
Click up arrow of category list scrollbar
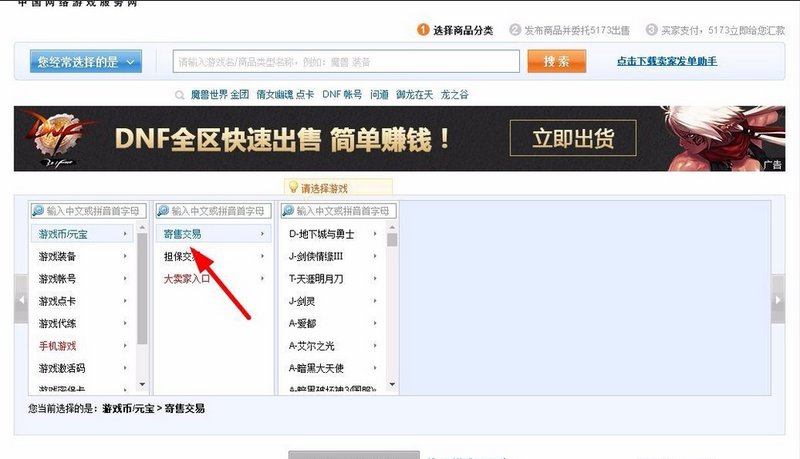[142, 227]
